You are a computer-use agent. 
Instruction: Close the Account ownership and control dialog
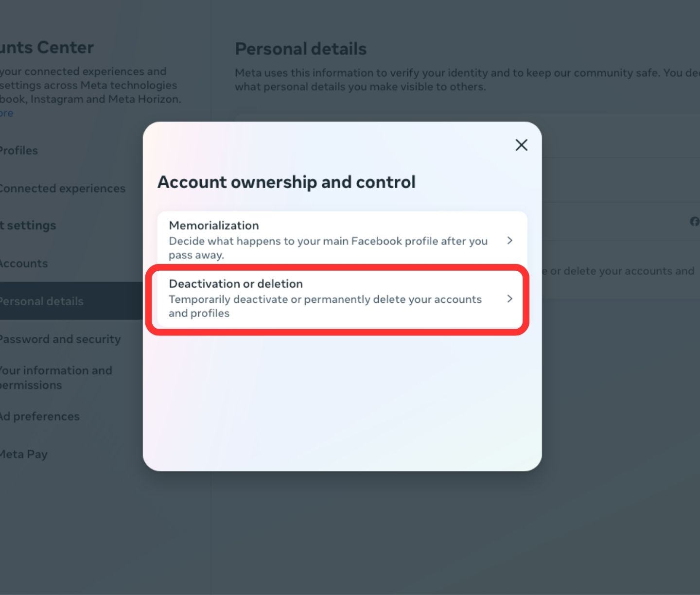(521, 145)
